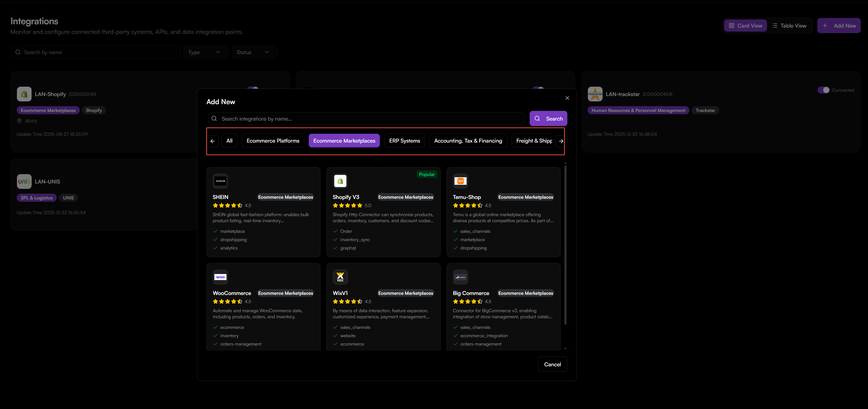Click the Shopify V3 logo icon
Image resolution: width=868 pixels, height=409 pixels.
340,181
